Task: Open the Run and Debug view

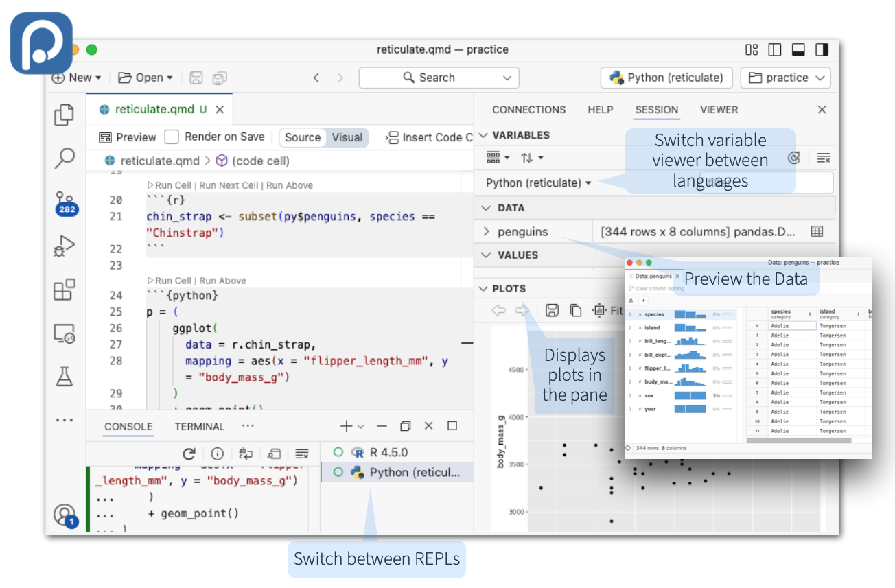Action: click(x=65, y=246)
